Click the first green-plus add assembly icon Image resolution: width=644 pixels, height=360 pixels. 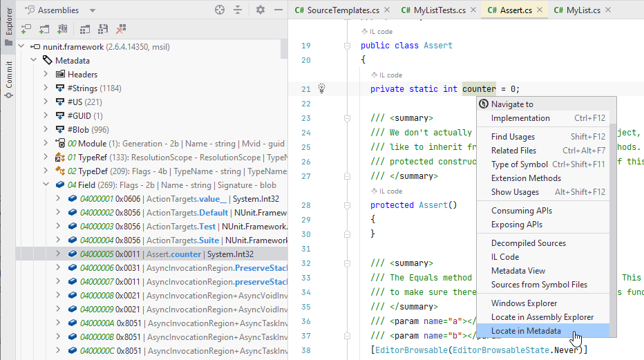coord(26,29)
